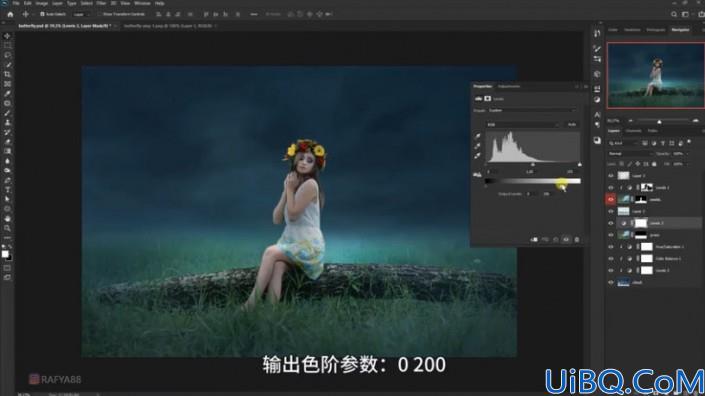Open the Auto-Select Layer dropdown in options bar
The height and width of the screenshot is (396, 705).
click(81, 14)
